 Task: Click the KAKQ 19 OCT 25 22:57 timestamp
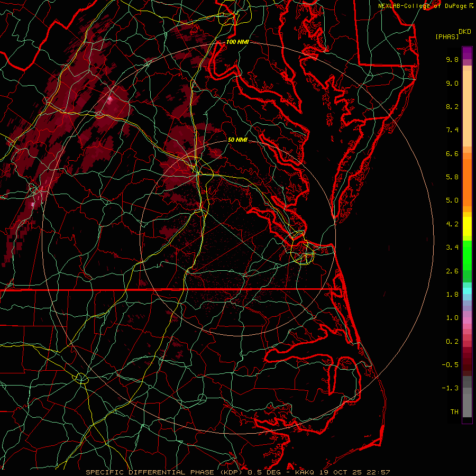point(342,472)
